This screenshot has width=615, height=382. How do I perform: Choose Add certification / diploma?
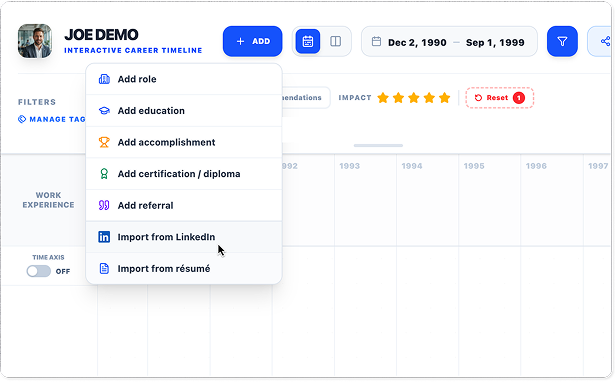click(184, 174)
